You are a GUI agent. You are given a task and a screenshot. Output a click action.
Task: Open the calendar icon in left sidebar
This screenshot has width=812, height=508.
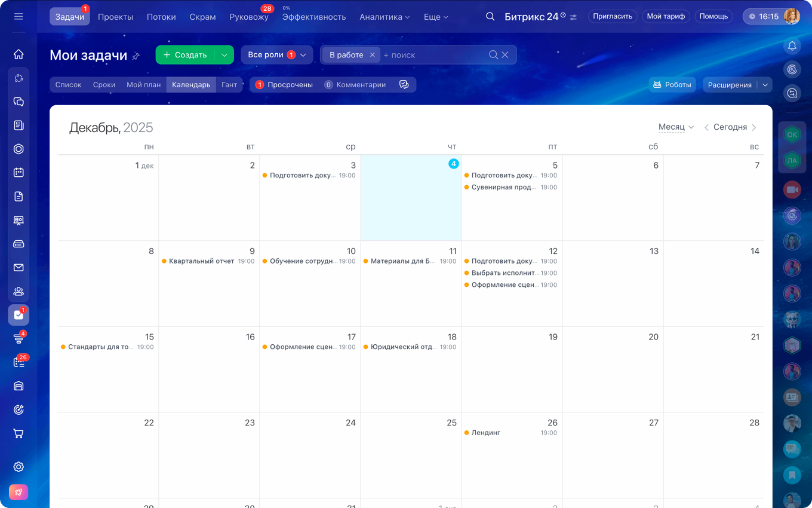click(19, 173)
